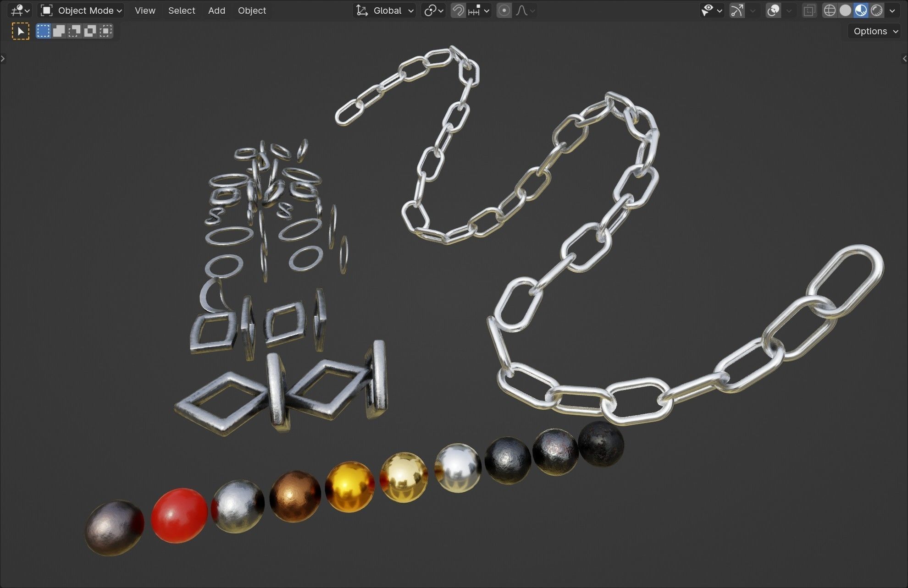Choose the Invert selection mode

tap(90, 31)
